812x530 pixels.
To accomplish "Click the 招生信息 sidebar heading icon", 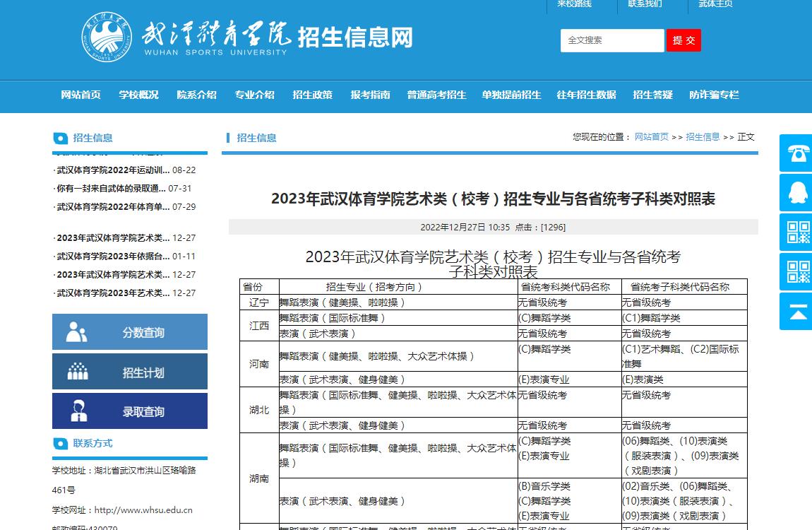I will click(61, 139).
